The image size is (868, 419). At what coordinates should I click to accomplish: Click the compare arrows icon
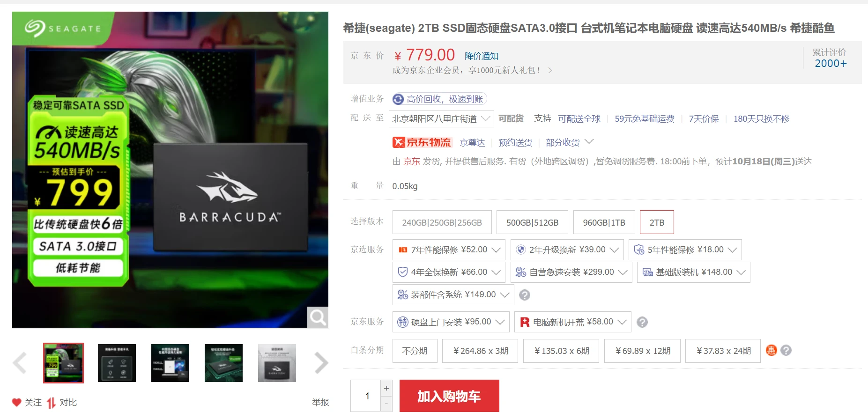tap(51, 403)
